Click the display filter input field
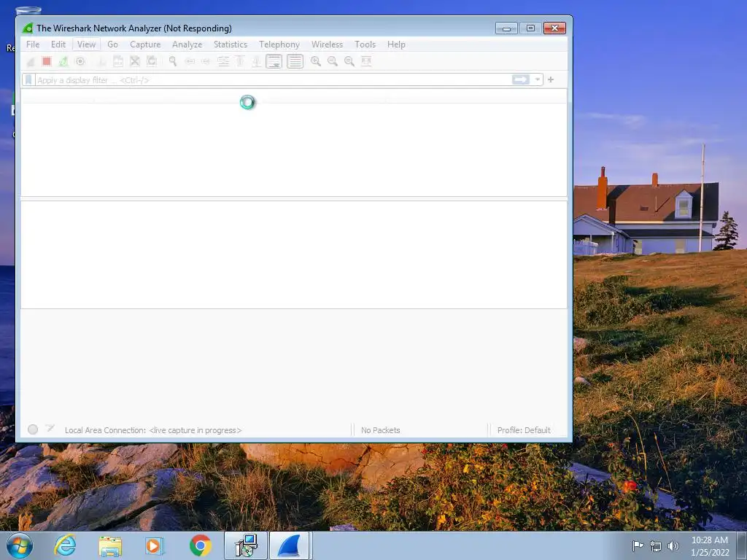 273,80
